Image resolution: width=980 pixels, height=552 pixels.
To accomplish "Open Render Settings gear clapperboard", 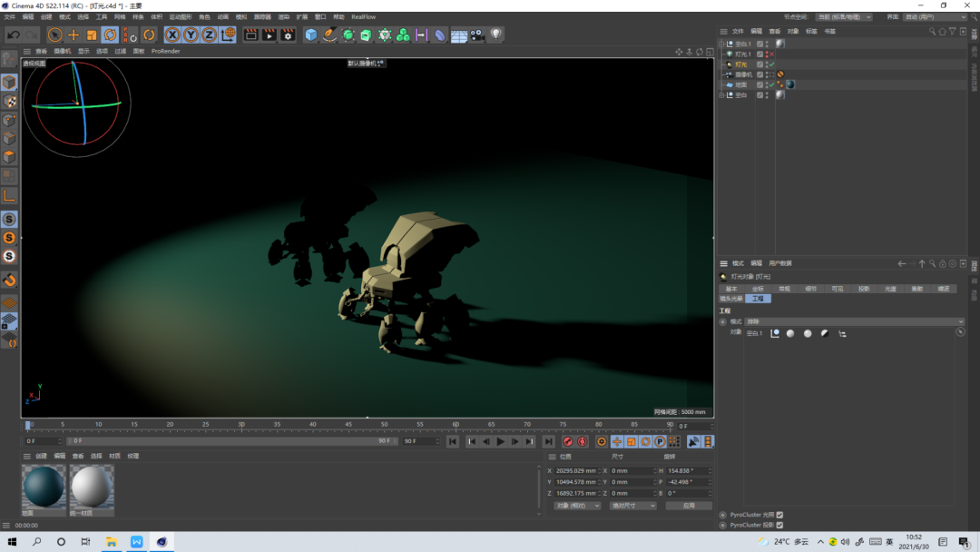I will [x=288, y=35].
